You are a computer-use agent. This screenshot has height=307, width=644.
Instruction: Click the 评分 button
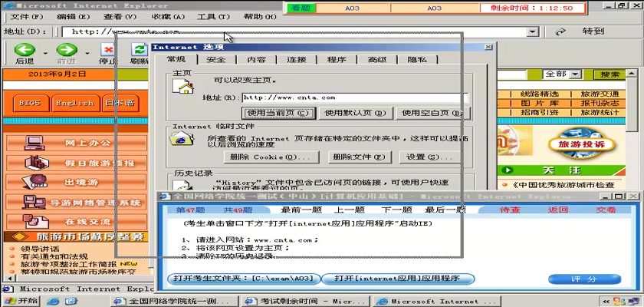click(x=584, y=279)
